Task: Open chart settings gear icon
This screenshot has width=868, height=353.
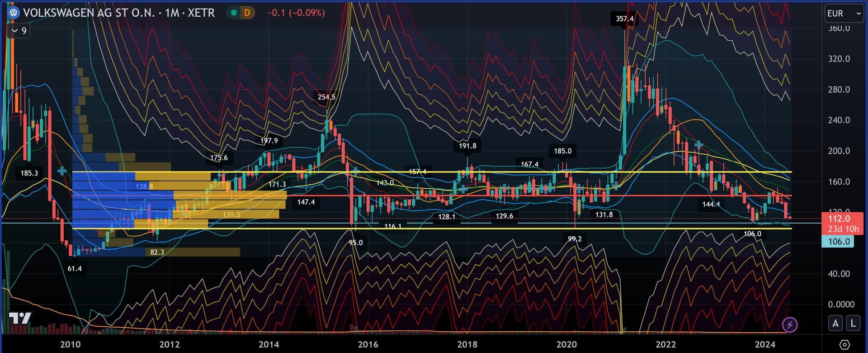Action: [x=844, y=344]
